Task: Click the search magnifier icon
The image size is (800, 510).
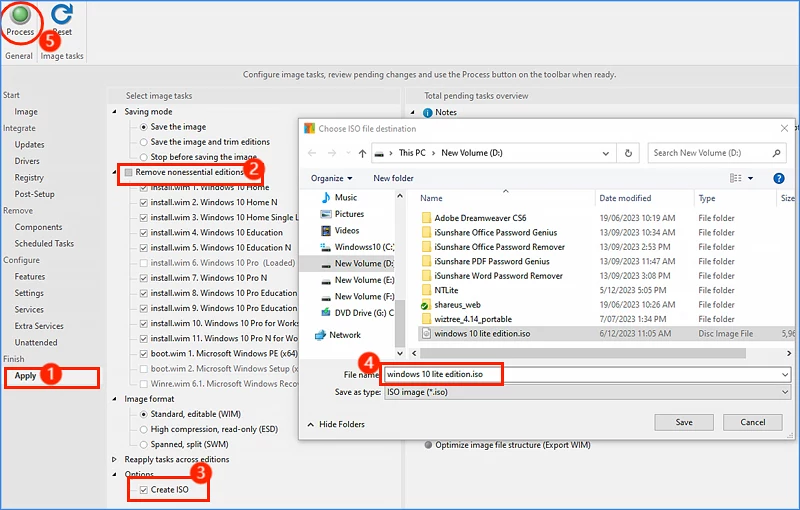Action: point(777,153)
